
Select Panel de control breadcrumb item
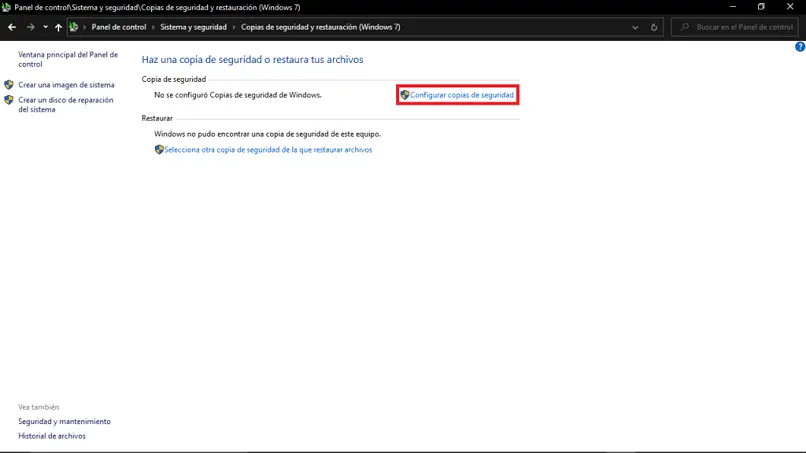click(x=119, y=27)
